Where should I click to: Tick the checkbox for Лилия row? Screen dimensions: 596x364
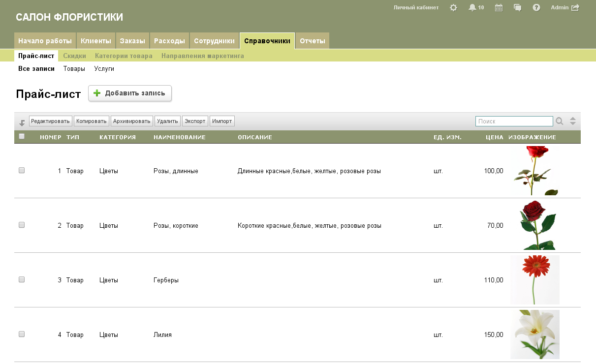22,334
